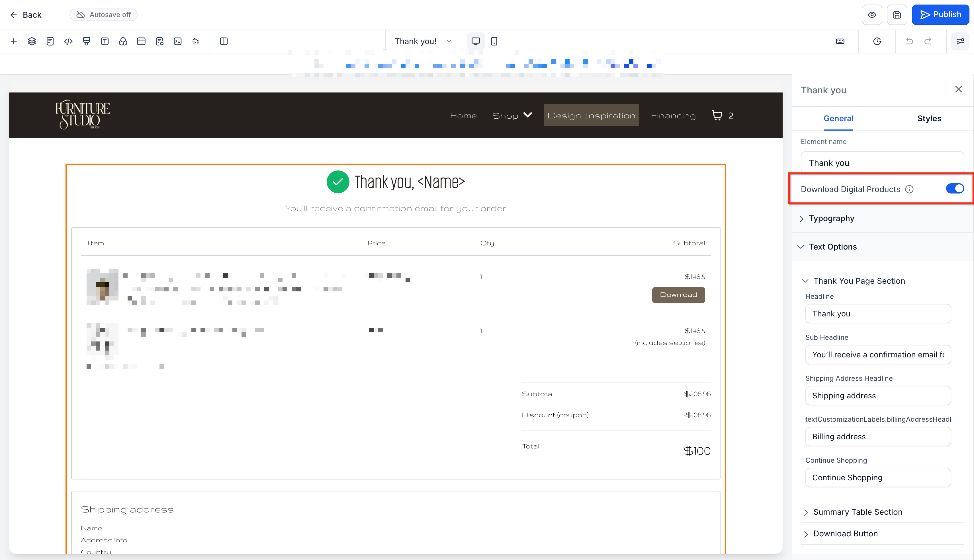Open the custom code icon
This screenshot has height=560, width=974.
[x=68, y=41]
